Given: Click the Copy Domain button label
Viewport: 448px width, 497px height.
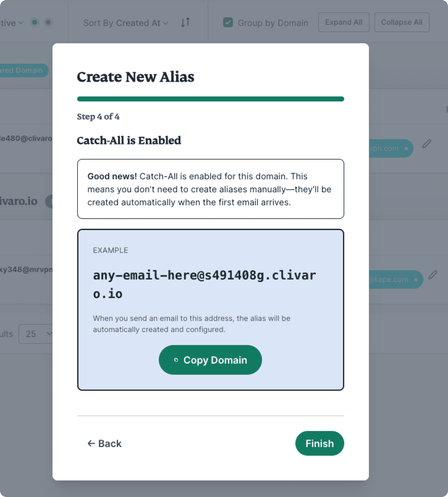Looking at the screenshot, I should click(215, 360).
